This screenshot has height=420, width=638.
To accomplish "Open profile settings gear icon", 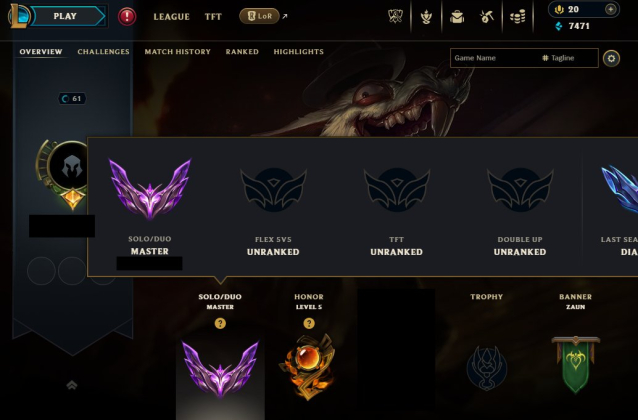I will point(611,58).
